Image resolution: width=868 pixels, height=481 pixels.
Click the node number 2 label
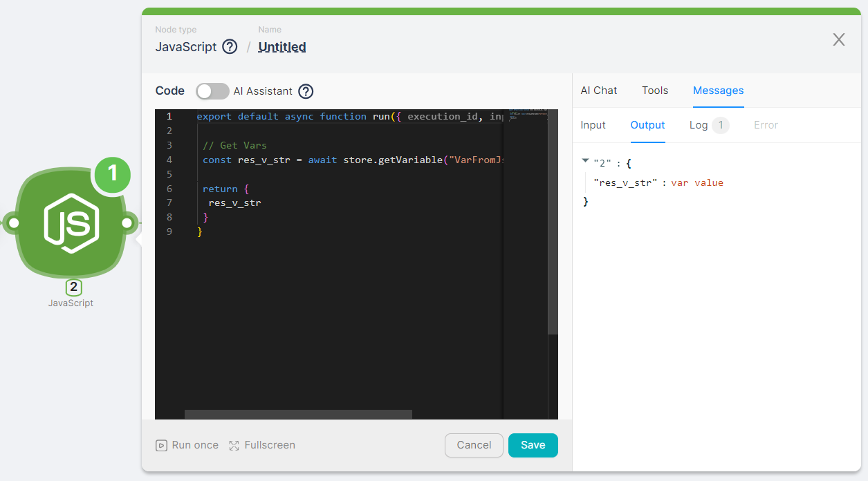coord(73,288)
